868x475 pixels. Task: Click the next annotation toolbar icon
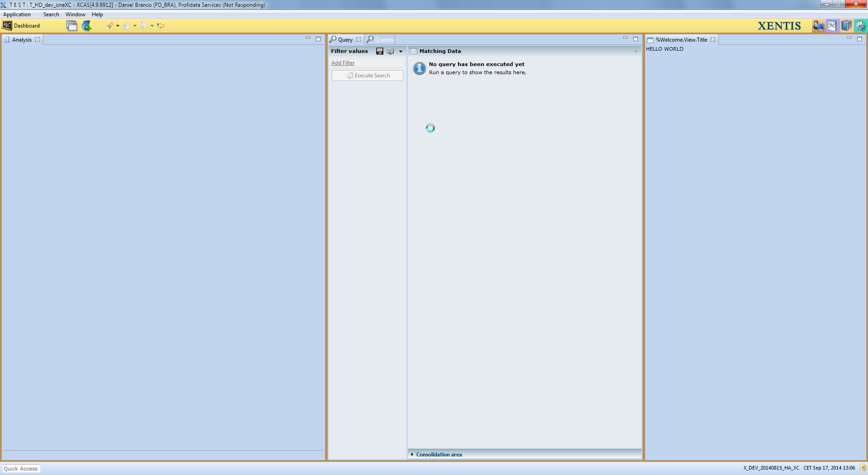(x=127, y=26)
